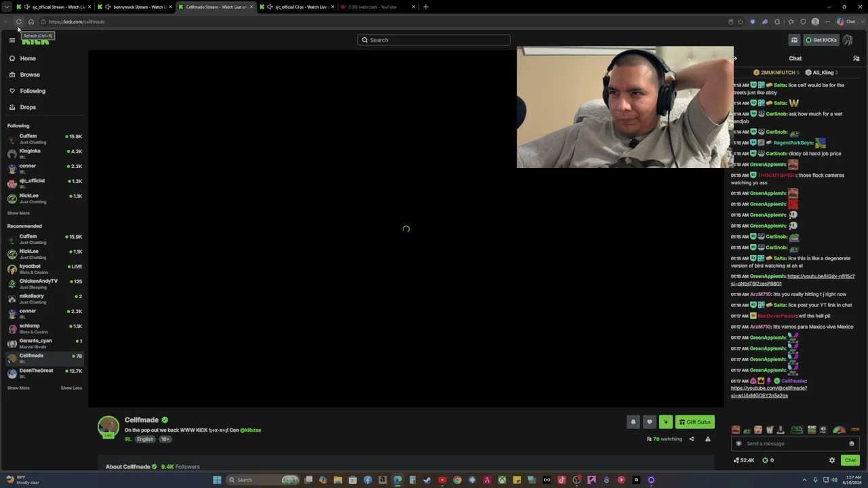
Task: Switch to the sjc_official Clips tab
Action: coord(296,7)
